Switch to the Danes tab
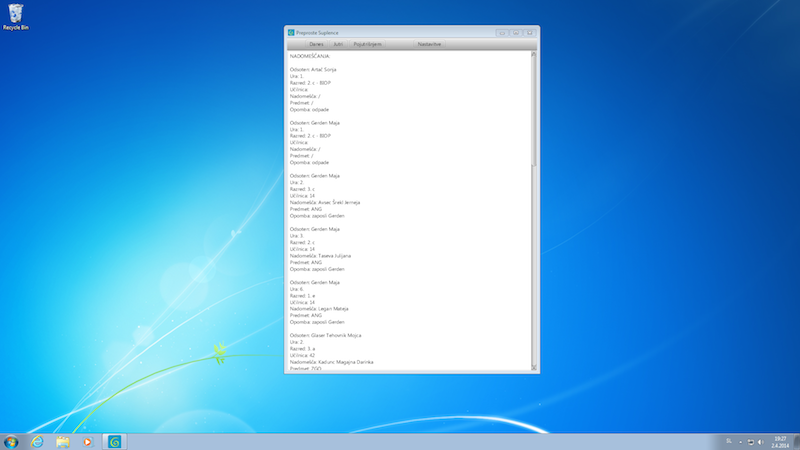The width and height of the screenshot is (800, 450). point(316,45)
